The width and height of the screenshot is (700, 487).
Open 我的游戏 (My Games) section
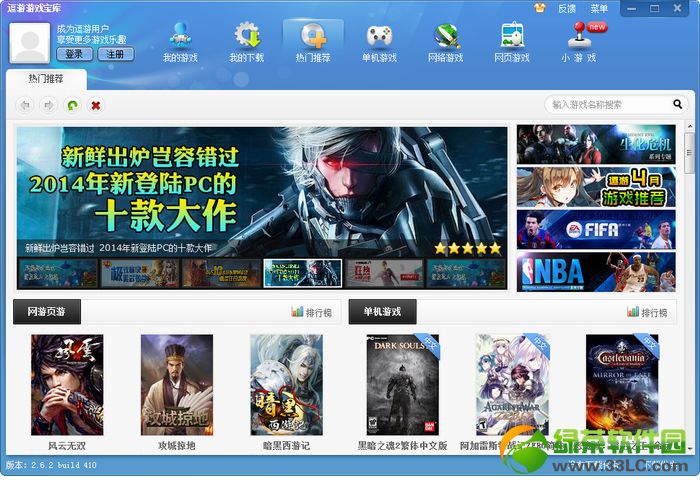180,42
